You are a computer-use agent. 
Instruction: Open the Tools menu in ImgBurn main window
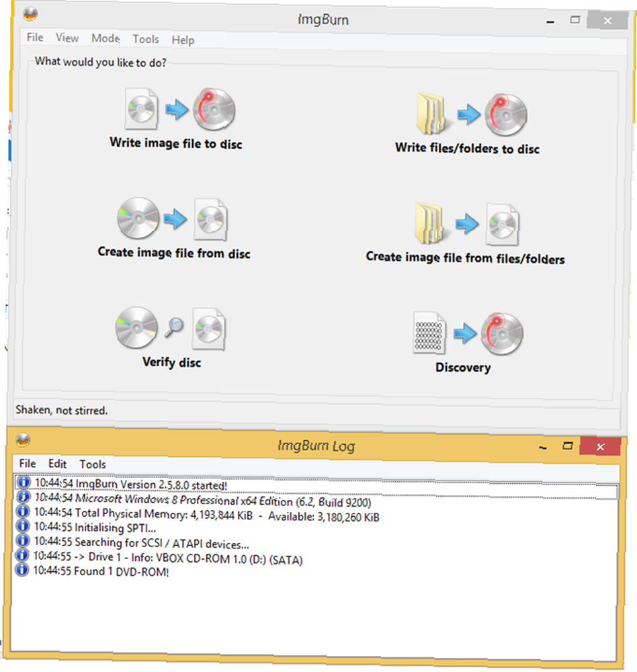[x=146, y=39]
